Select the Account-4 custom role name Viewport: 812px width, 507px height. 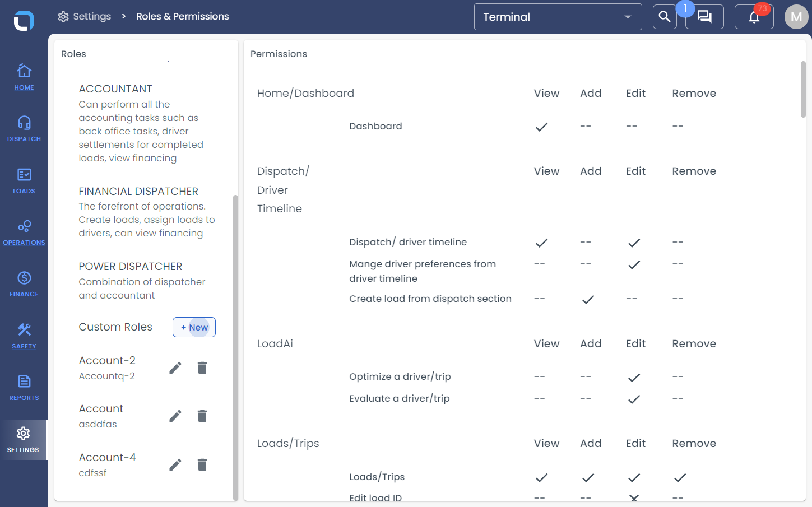108,457
